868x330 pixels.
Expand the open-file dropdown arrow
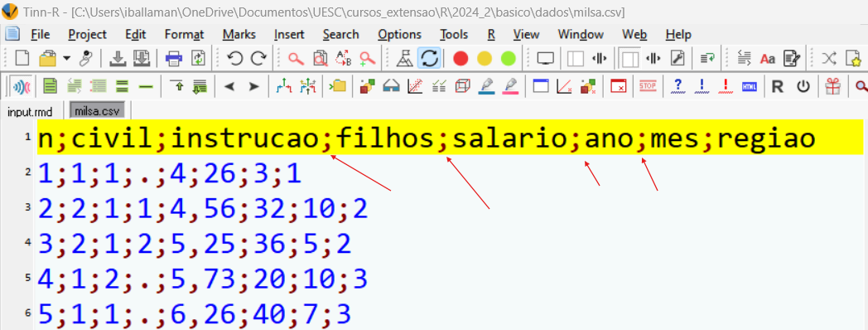[66, 58]
